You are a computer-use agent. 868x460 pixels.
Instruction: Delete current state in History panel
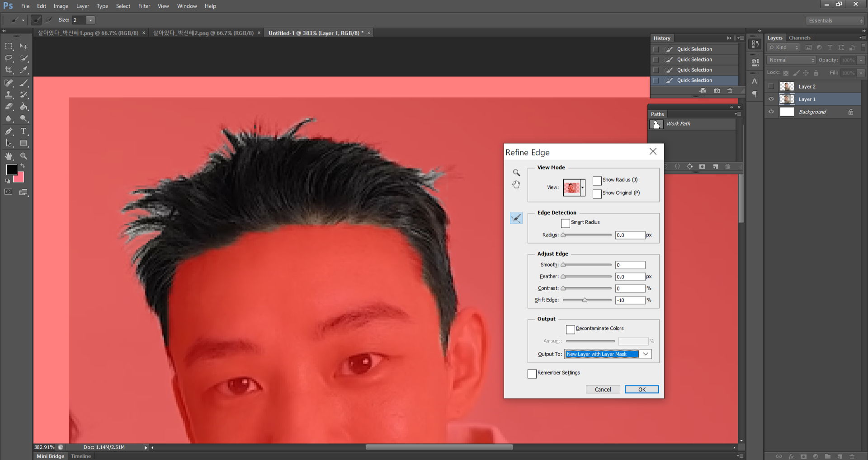[x=730, y=91]
